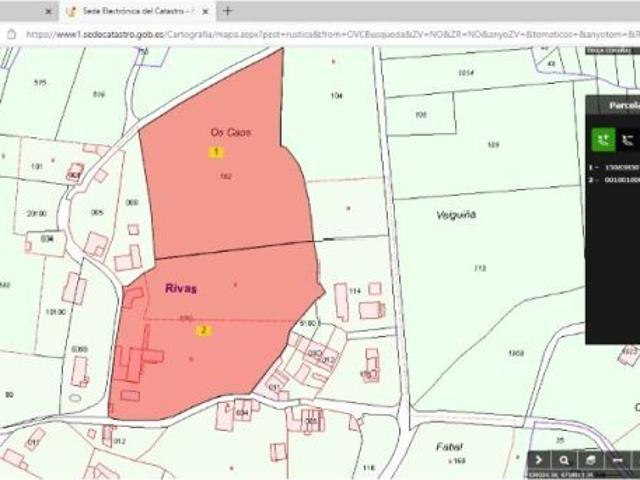Select yellow marker 1 on parcel Os Caos
640x480 pixels.
click(216, 152)
